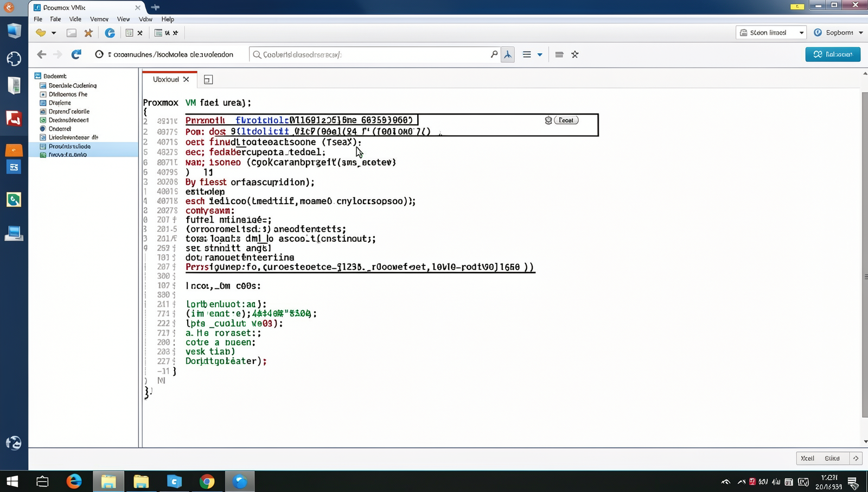Click the list view toolbar icon
Screen dimensions: 868x492
(158, 33)
